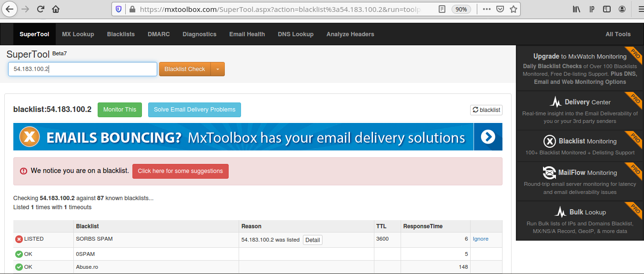Click the address bar URL
Screen dimensions: 644x274
point(281,9)
